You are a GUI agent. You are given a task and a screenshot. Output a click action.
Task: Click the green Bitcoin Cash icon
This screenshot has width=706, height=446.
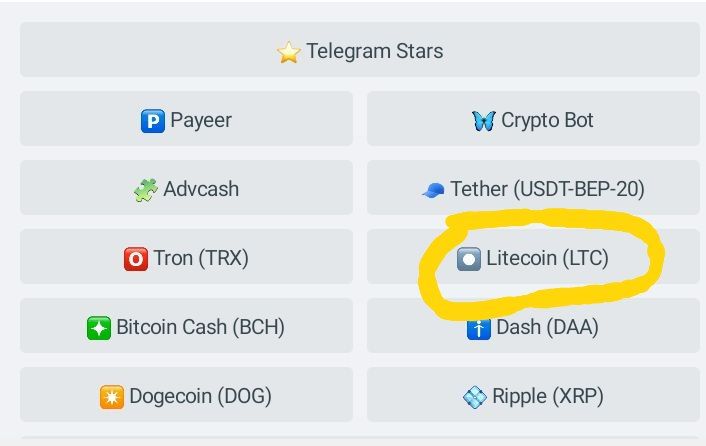[x=99, y=327]
